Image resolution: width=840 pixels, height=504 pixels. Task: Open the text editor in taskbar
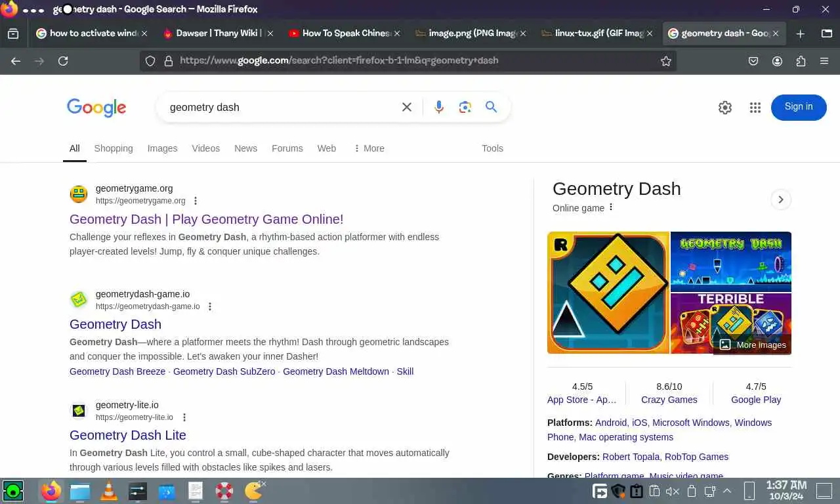pos(196,491)
